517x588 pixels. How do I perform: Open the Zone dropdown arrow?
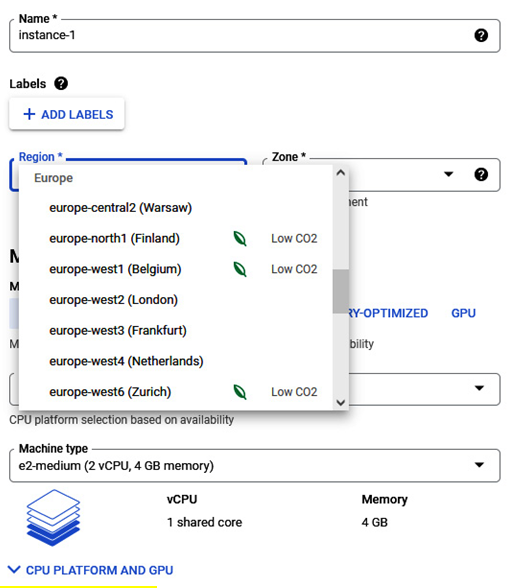tap(449, 174)
